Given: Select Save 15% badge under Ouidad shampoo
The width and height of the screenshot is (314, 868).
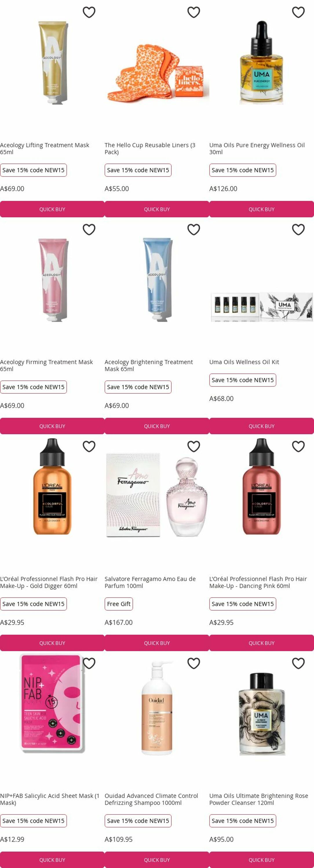Looking at the screenshot, I should [138, 821].
